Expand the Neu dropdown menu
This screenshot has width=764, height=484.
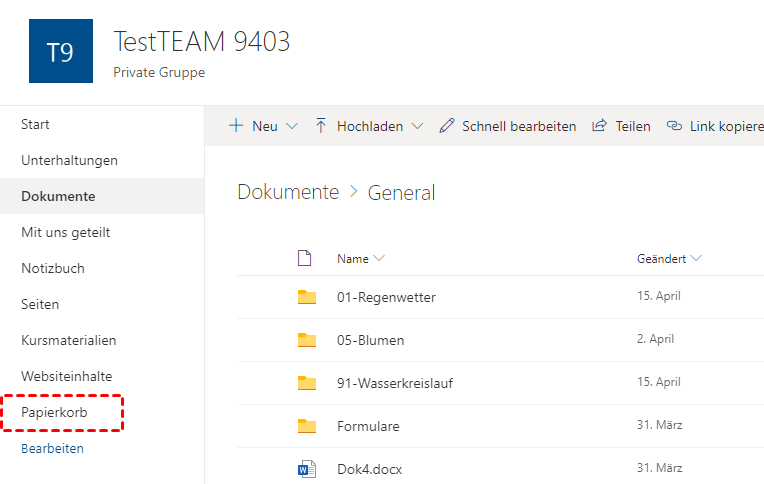tap(263, 126)
